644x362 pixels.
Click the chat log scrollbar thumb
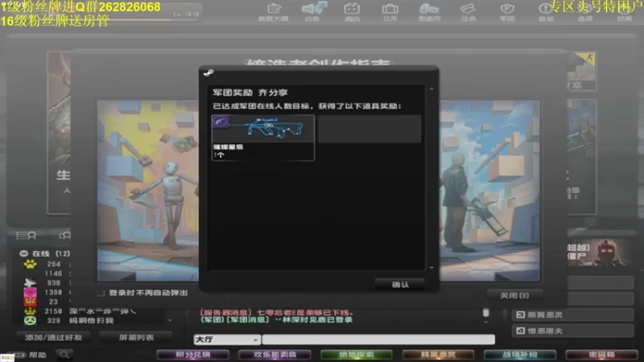click(x=486, y=313)
